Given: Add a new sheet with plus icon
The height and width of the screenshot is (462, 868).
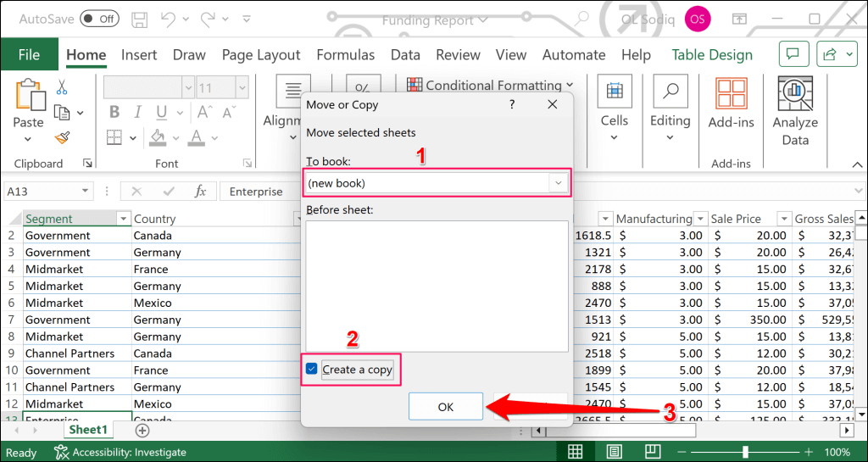Looking at the screenshot, I should [142, 430].
